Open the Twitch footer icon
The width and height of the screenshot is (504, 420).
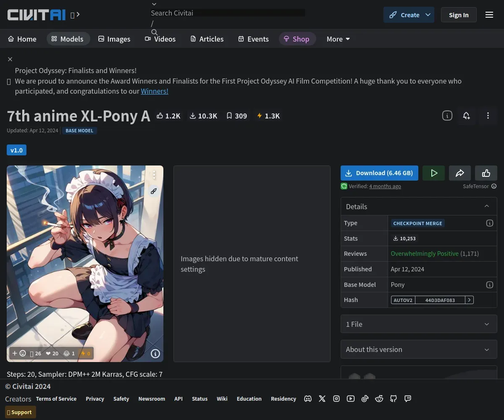pos(408,399)
